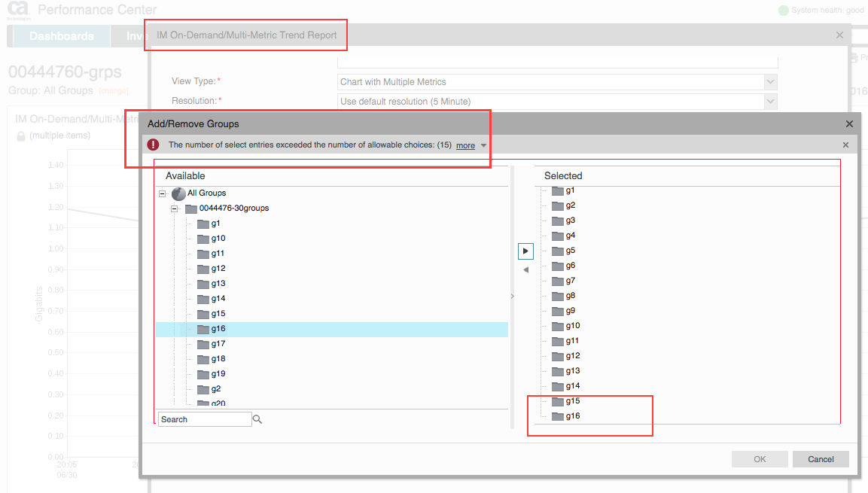Screen dimensions: 868x493
Task: Click the g13 folder icon in Available
Action: click(x=203, y=284)
